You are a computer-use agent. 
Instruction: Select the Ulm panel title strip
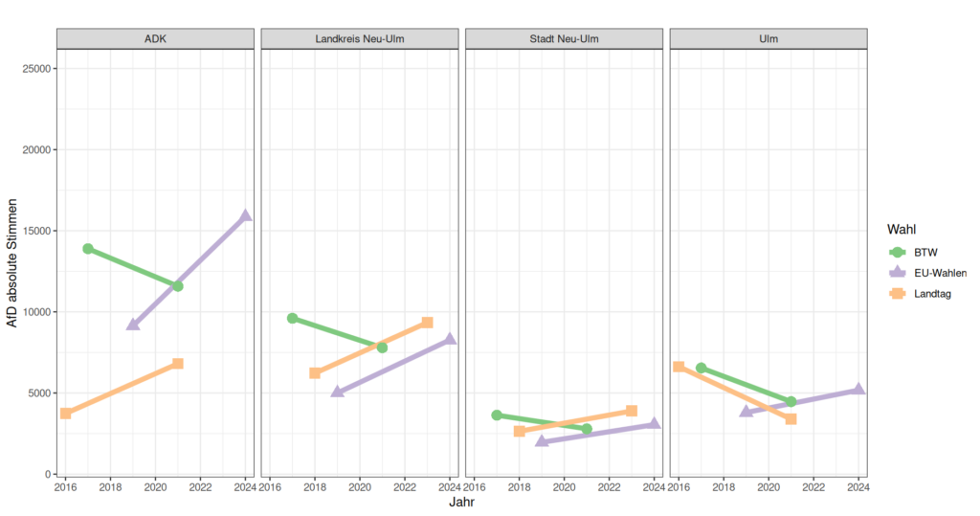point(768,39)
